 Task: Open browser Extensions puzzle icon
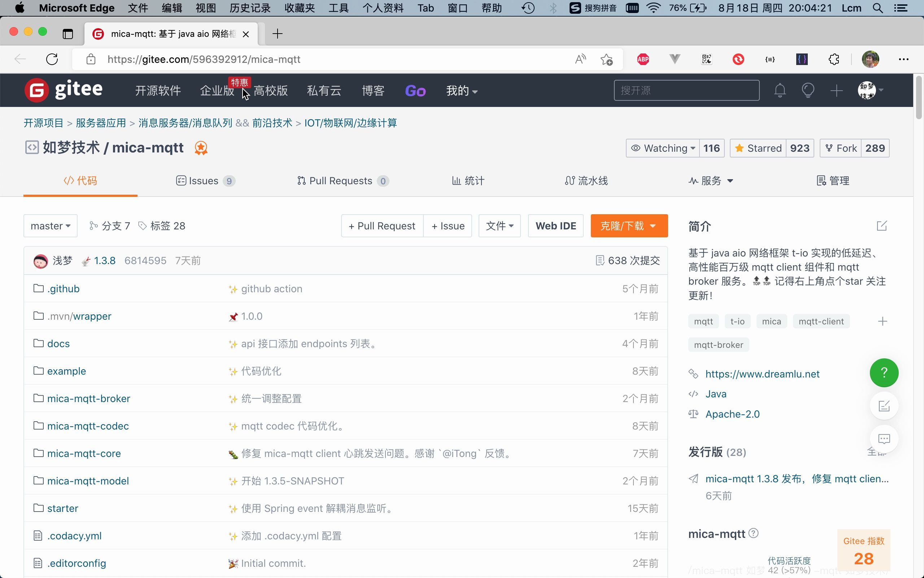(x=834, y=59)
